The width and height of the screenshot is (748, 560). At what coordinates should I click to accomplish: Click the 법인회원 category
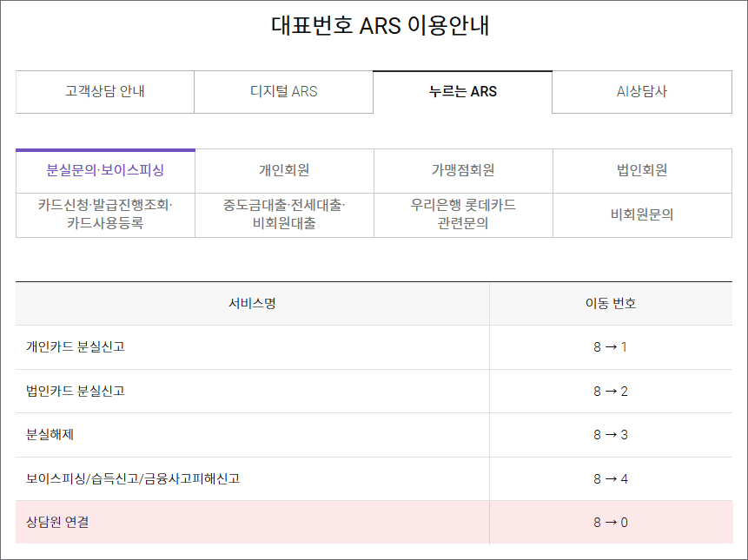(x=642, y=170)
